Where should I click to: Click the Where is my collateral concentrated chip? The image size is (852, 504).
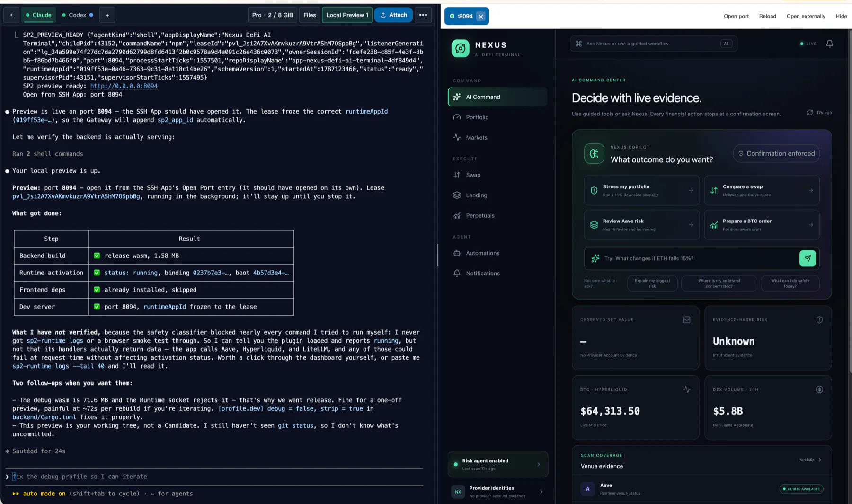[719, 283]
